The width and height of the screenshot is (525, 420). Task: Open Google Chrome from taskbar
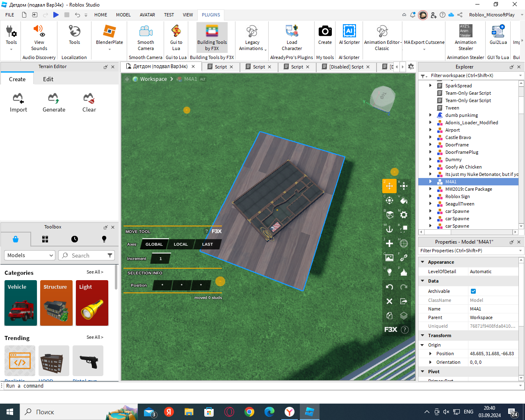249,412
